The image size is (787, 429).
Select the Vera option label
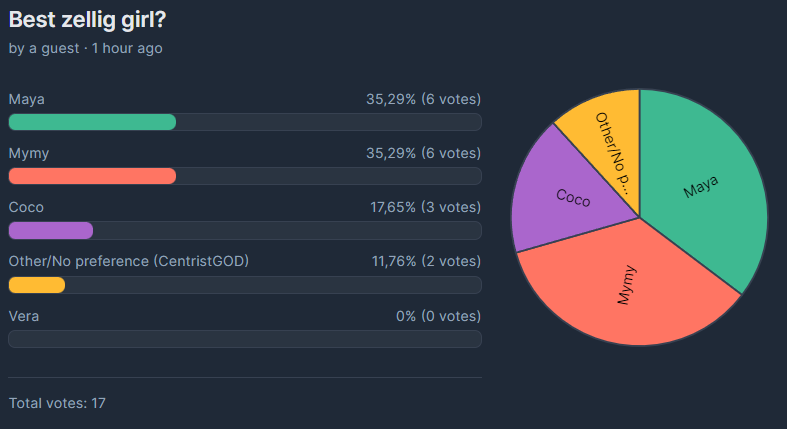coord(24,316)
